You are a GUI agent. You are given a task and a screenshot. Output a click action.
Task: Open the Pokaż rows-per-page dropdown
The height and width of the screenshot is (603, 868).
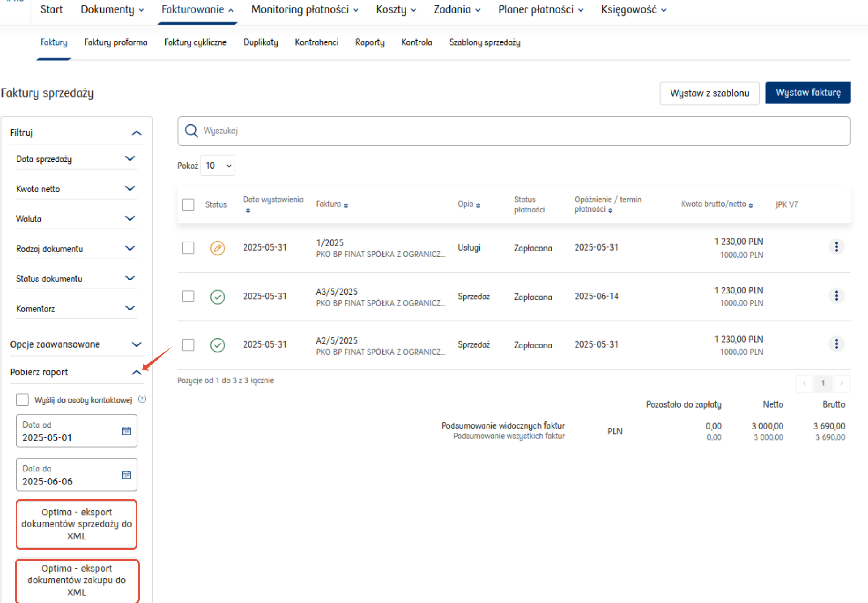218,166
